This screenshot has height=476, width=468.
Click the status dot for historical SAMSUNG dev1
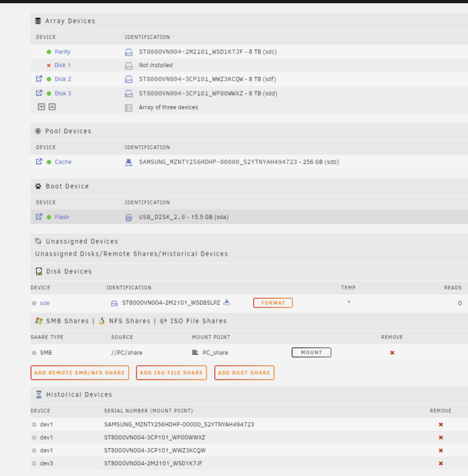click(x=34, y=425)
